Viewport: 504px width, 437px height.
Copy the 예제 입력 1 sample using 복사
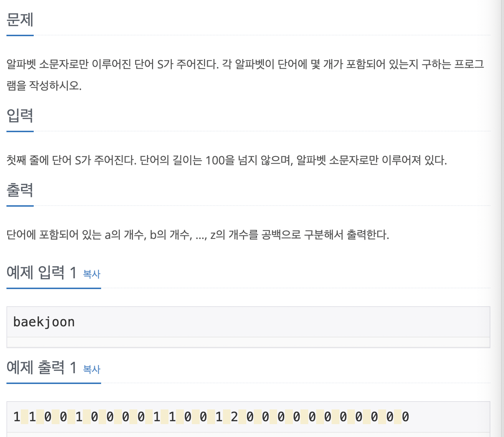pyautogui.click(x=92, y=274)
